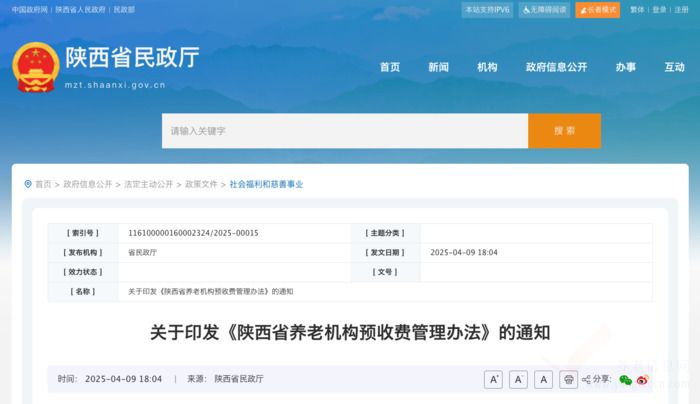
Task: Reset font size with plain A button
Action: 543,379
